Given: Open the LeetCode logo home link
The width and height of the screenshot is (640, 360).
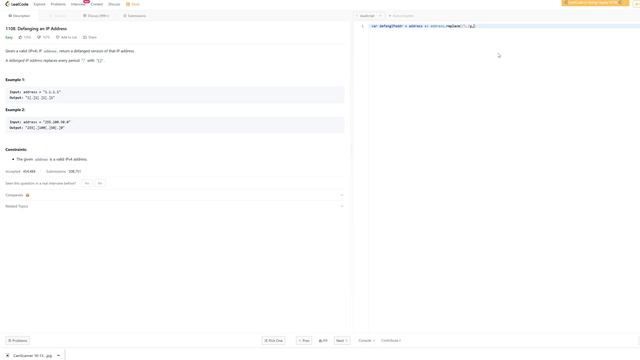Looking at the screenshot, I should point(17,4).
